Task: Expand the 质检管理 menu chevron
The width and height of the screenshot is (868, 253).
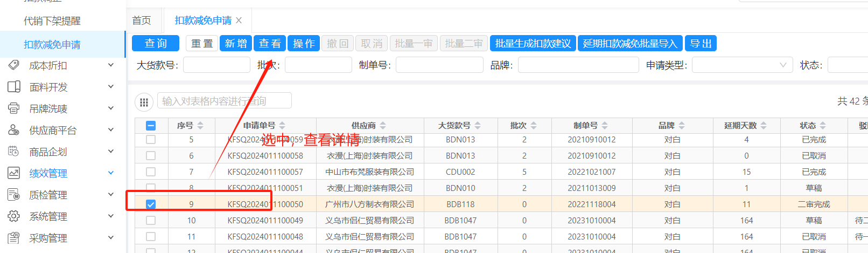Action: pos(111,195)
